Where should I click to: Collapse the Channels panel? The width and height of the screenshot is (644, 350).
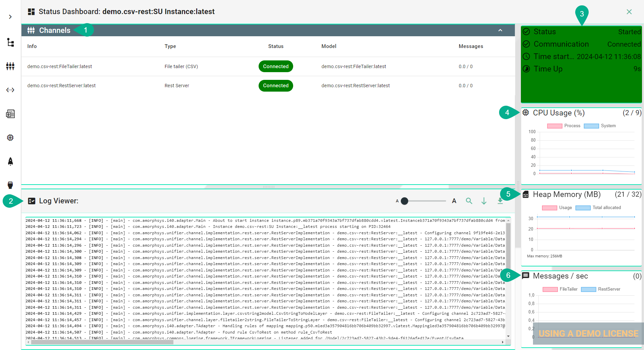pyautogui.click(x=500, y=30)
